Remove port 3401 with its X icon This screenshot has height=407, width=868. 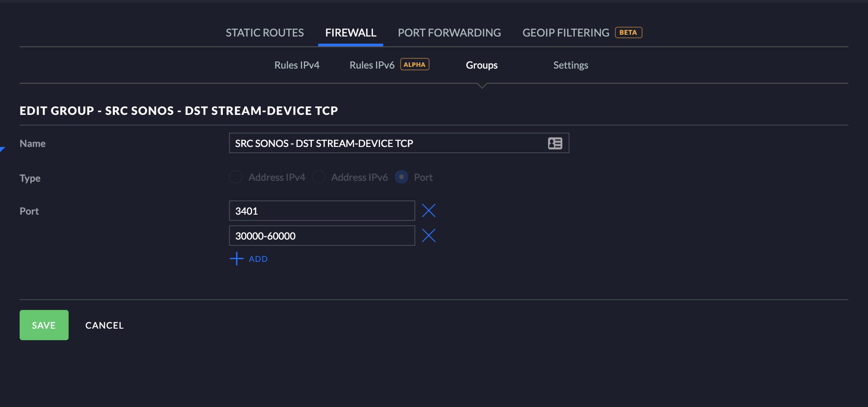tap(429, 211)
